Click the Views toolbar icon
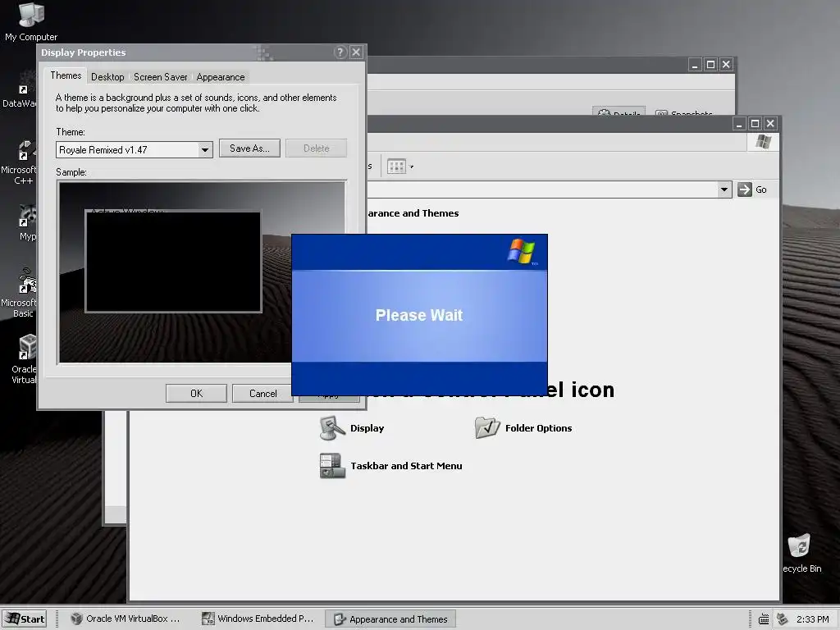 coord(396,167)
